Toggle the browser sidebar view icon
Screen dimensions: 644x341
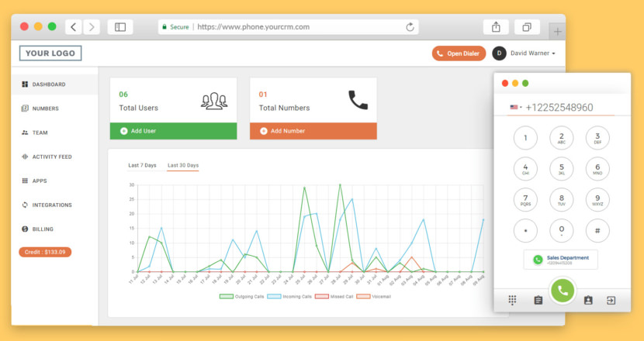pyautogui.click(x=120, y=27)
